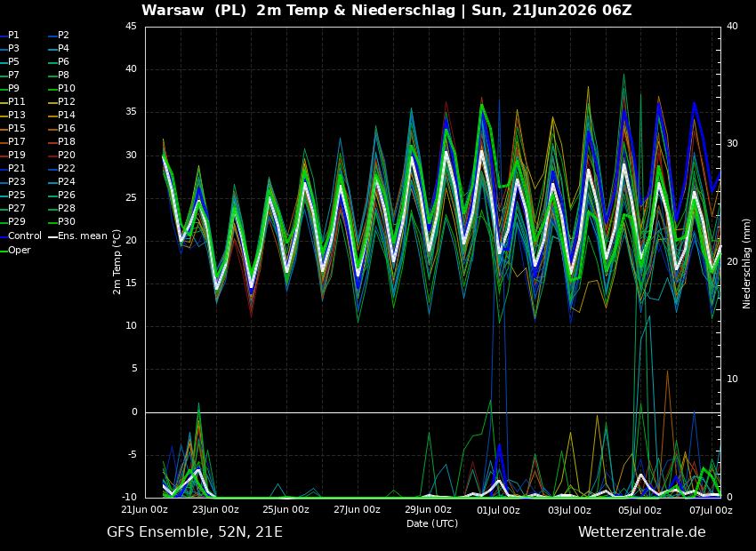Select the P16 legend label
This screenshot has width=756, height=551.
[66, 129]
